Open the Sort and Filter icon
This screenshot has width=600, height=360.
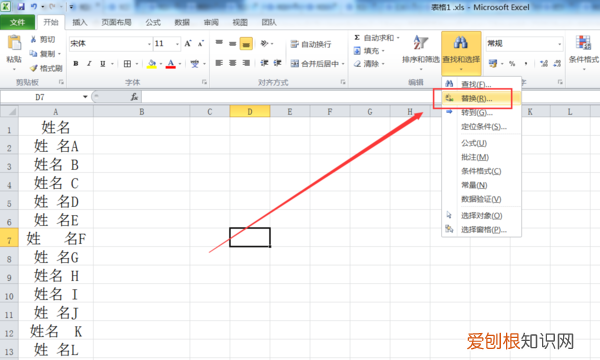point(421,42)
